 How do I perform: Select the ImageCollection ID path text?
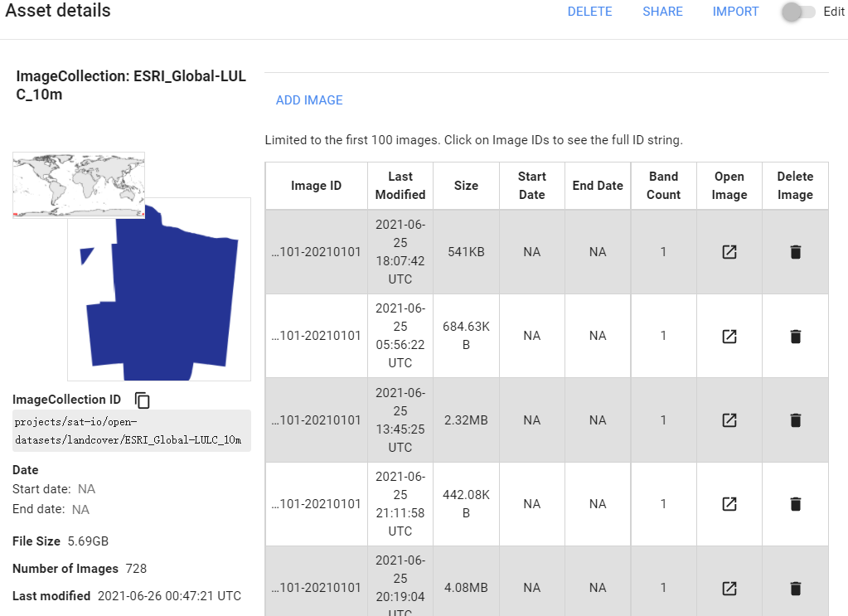[x=131, y=430]
